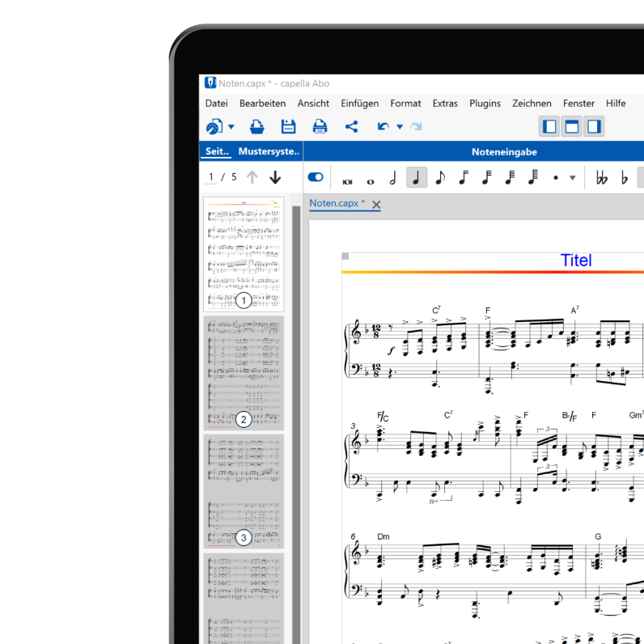Expand the undo history dropdown arrow
644x644 pixels.
tap(400, 127)
